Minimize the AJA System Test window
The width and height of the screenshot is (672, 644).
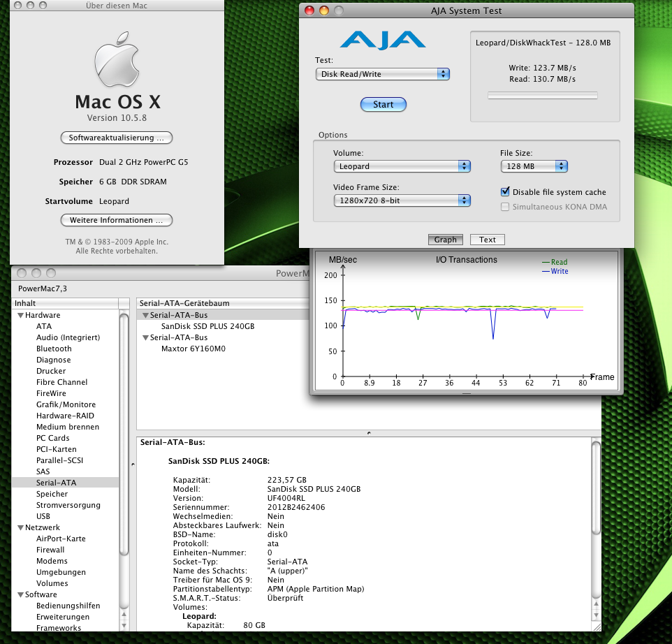[324, 10]
